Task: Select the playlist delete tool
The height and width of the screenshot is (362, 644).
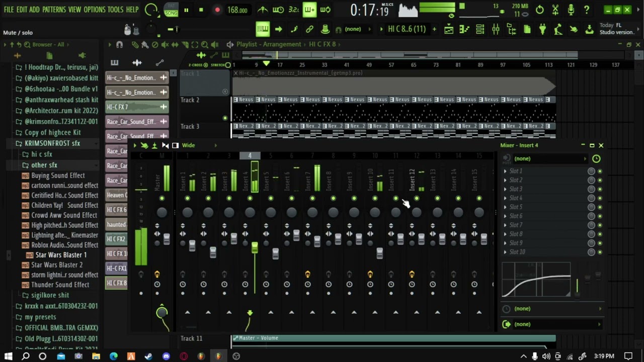Action: point(155,45)
